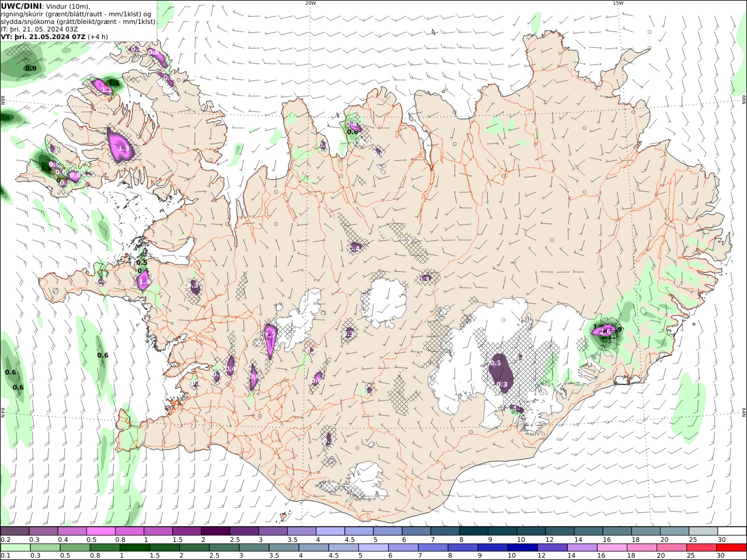Image resolution: width=747 pixels, height=560 pixels.
Task: Select the dark teal swatch at 8 in upper row
Action: [x=473, y=531]
